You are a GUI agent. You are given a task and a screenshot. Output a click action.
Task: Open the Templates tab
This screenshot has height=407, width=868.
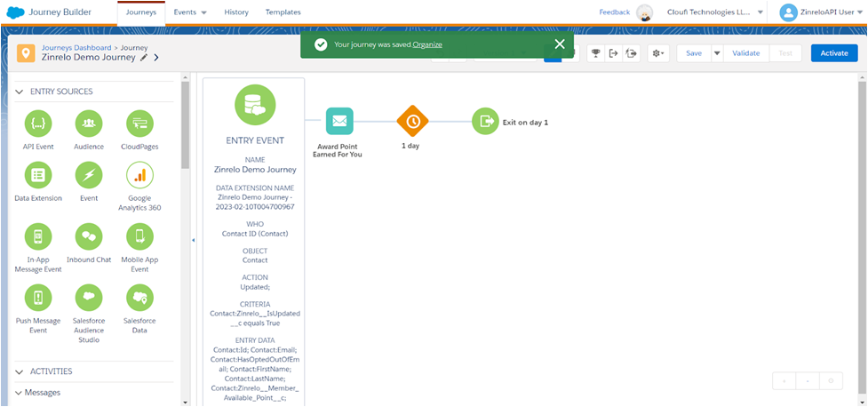pos(283,12)
